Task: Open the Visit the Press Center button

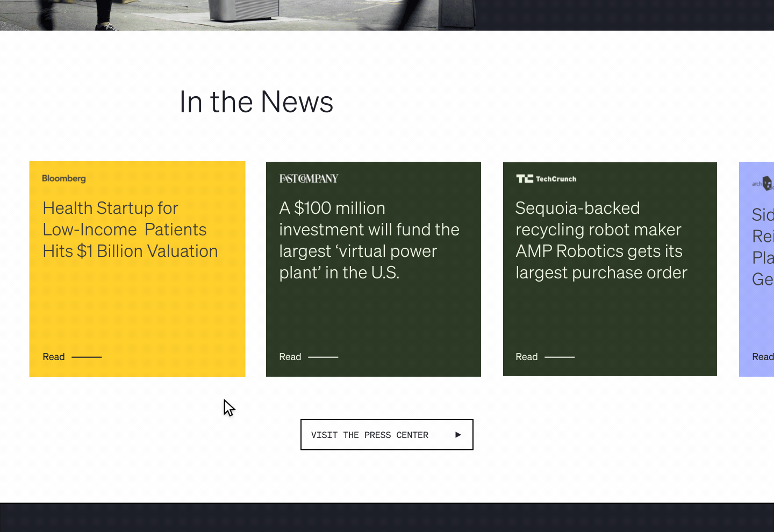Action: pyautogui.click(x=387, y=435)
